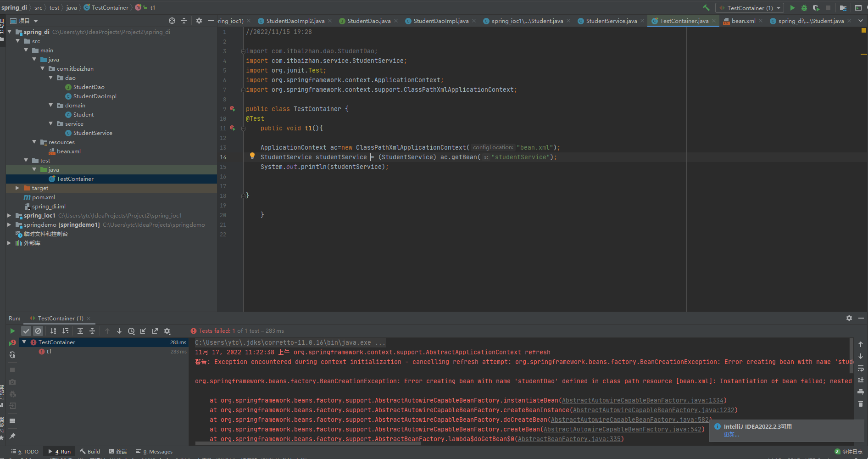The height and width of the screenshot is (459, 868).
Task: Run TestContainer with the top toolbar play button
Action: pos(792,8)
